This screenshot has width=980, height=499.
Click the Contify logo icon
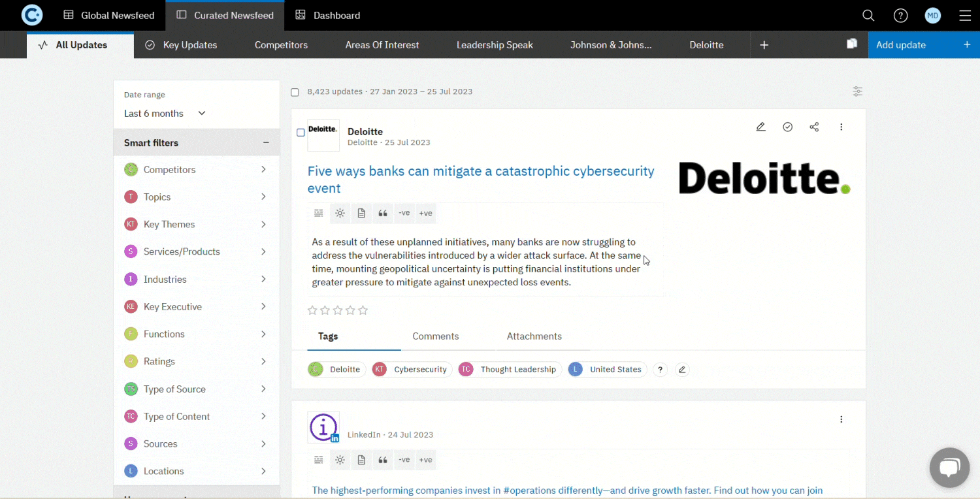coord(31,15)
